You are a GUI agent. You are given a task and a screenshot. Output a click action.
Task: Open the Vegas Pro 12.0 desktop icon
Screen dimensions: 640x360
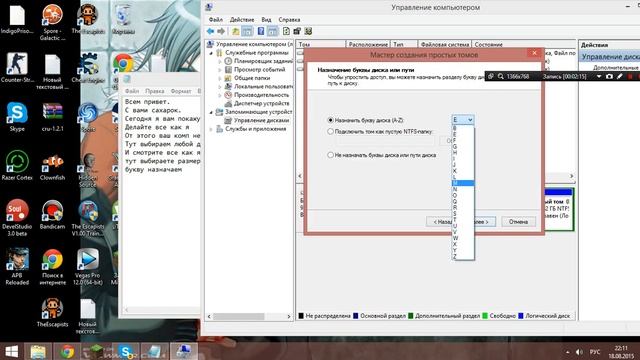coord(88,267)
